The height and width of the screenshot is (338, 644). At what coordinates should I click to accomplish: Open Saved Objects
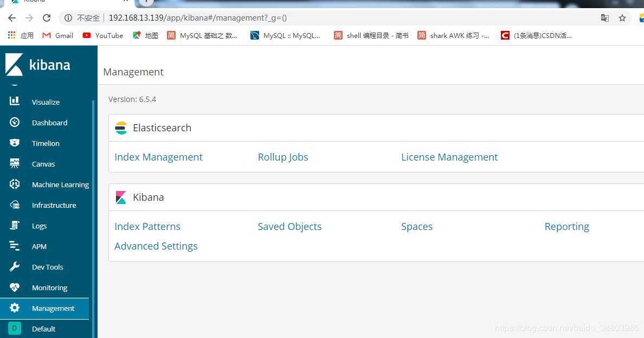click(x=289, y=227)
